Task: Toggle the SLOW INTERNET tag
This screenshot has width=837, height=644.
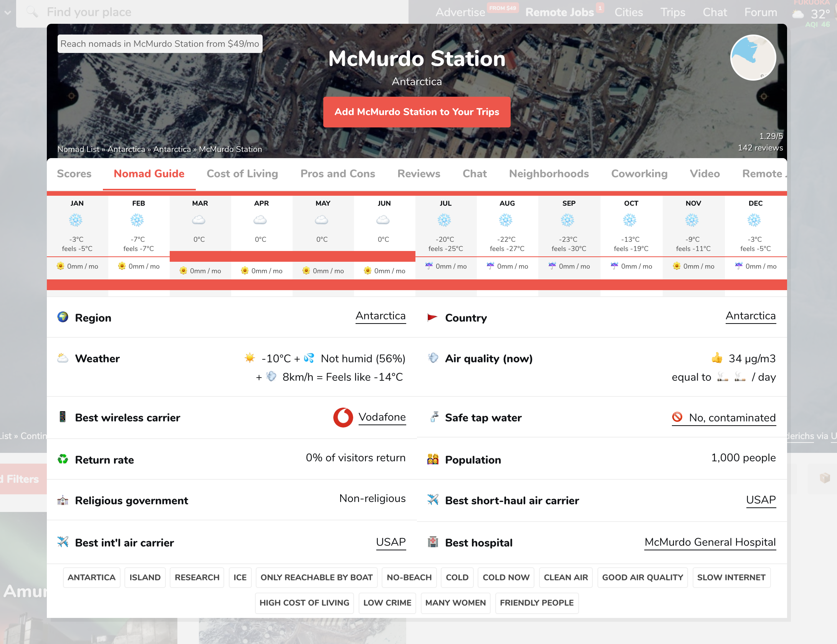Action: coord(731,577)
